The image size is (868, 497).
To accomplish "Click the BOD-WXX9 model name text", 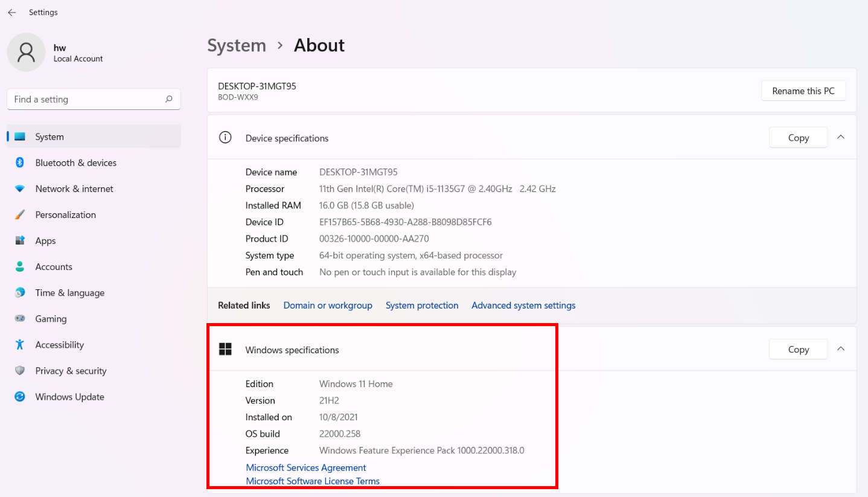I will click(x=238, y=97).
